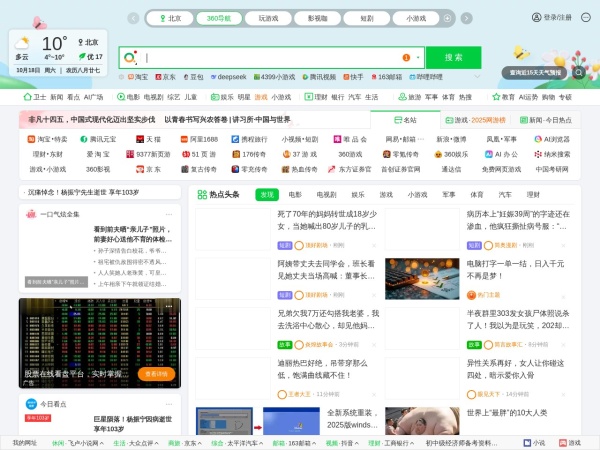This screenshot has height=450, width=600.
Task: Switch to the 影视咖 tab
Action: tap(318, 18)
